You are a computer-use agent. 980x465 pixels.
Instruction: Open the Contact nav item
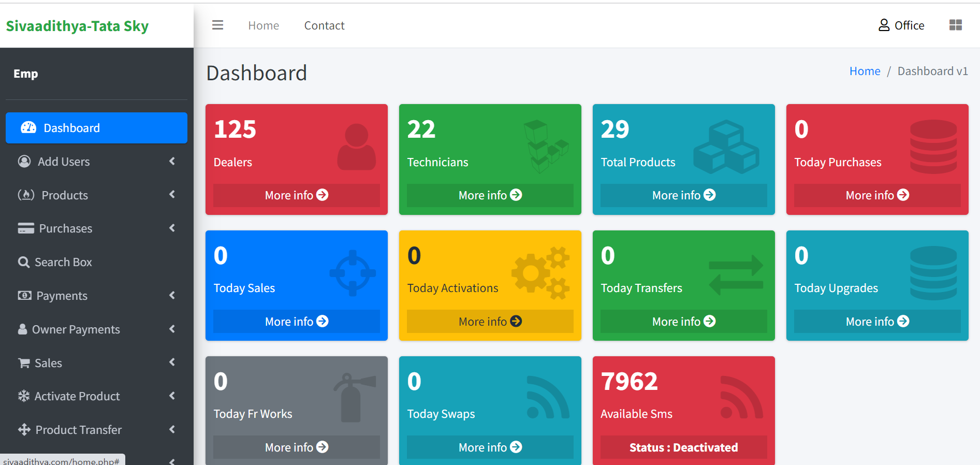pos(324,25)
